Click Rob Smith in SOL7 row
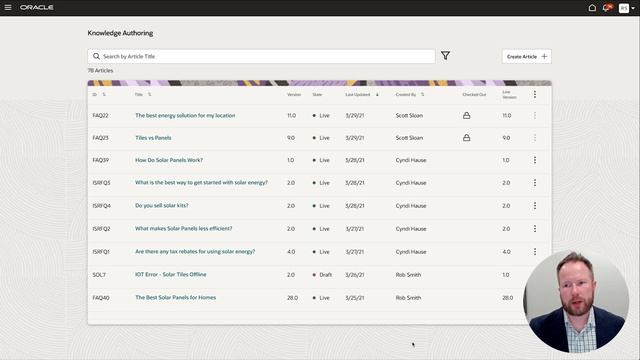The width and height of the screenshot is (640, 360). point(408,275)
